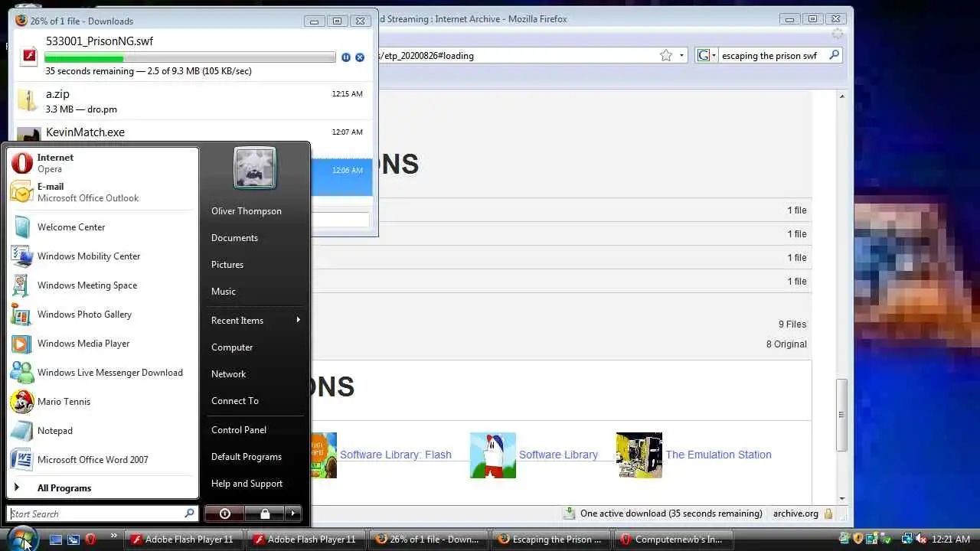The width and height of the screenshot is (980, 551).
Task: Open Software Library link
Action: 558,455
